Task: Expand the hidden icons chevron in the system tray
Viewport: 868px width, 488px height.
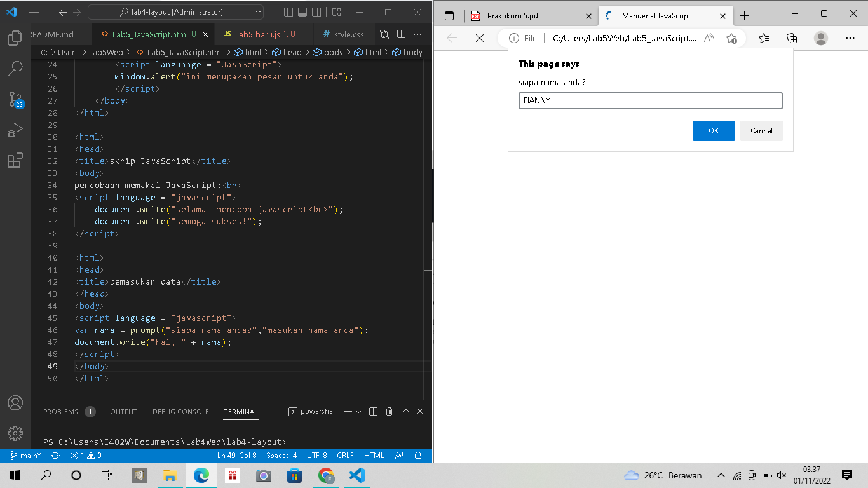Action: click(x=721, y=475)
